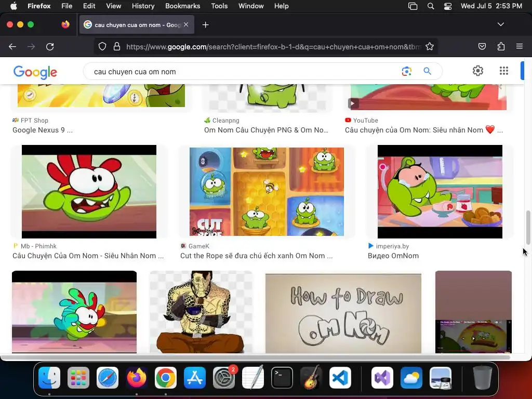Open the Window menu
Image resolution: width=532 pixels, height=399 pixels.
click(x=251, y=6)
